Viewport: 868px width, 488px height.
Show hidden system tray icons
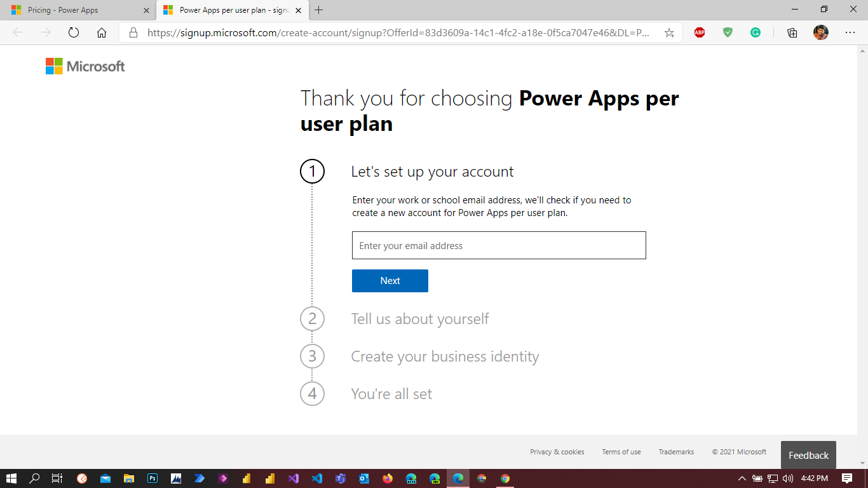click(x=742, y=478)
